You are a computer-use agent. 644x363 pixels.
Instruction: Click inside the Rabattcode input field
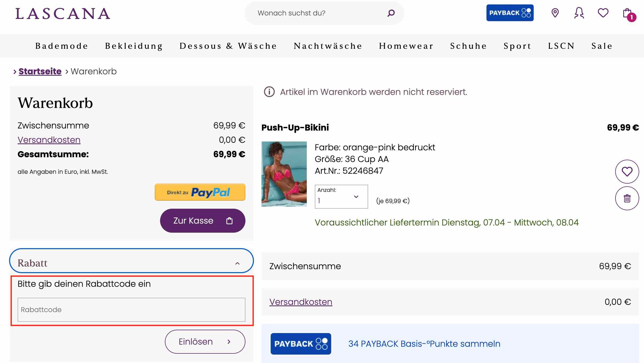point(131,310)
